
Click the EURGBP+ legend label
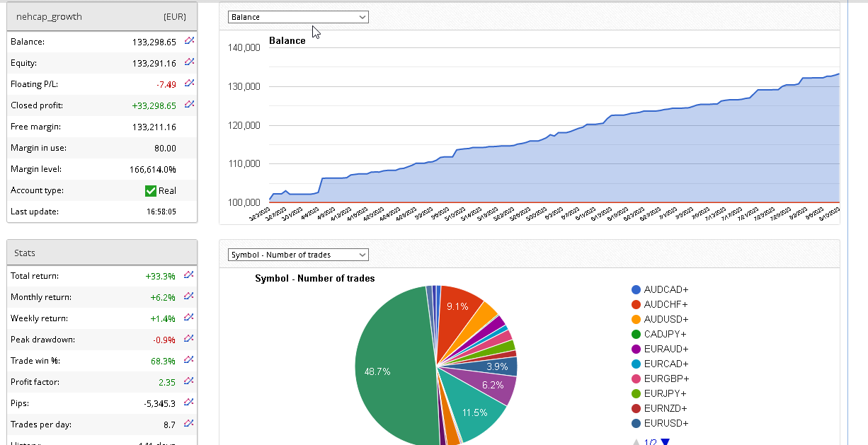point(666,378)
